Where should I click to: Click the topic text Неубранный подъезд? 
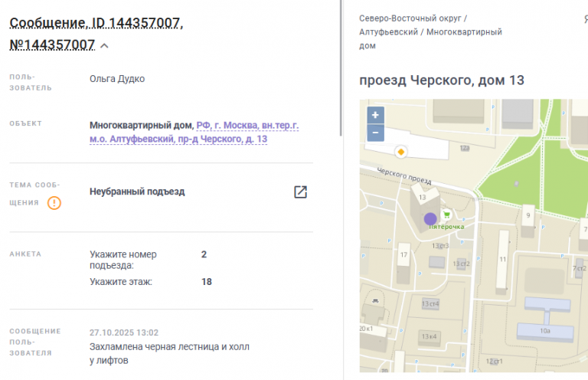[137, 192]
